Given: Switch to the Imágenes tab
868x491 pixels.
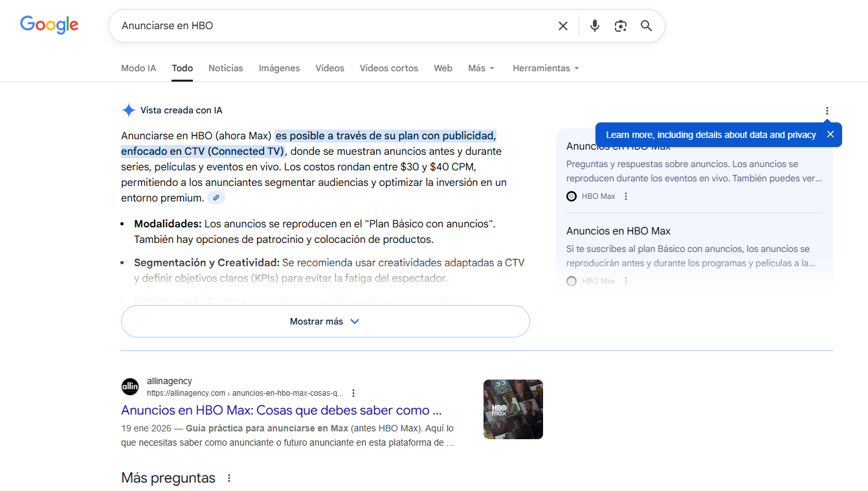Looking at the screenshot, I should coord(279,68).
